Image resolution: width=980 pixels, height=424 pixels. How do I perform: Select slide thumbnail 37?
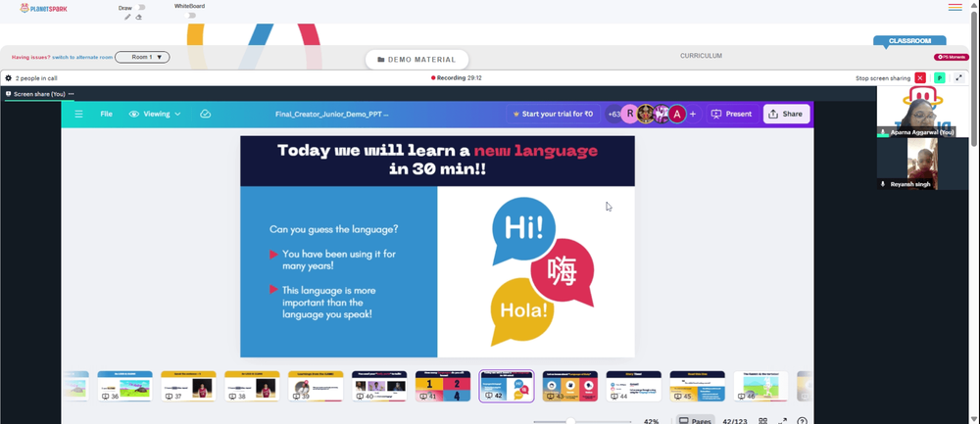coord(188,386)
